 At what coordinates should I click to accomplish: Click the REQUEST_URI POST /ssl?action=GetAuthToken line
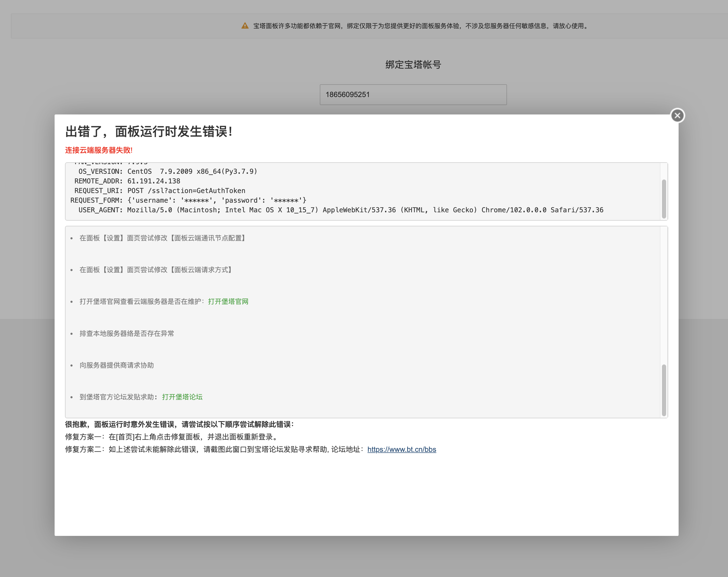tap(160, 190)
